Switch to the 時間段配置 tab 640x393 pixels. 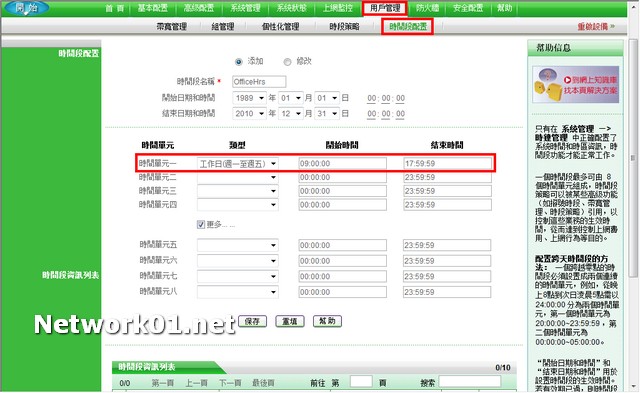tap(407, 27)
